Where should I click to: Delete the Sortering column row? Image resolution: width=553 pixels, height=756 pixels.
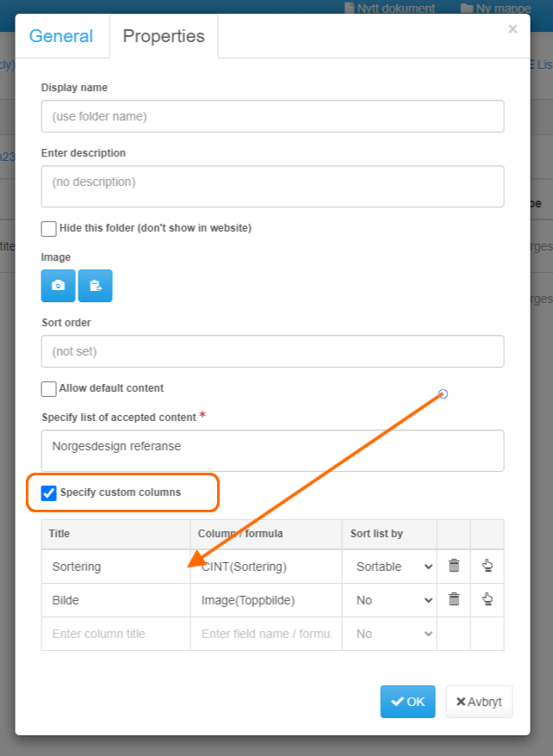[x=454, y=566]
